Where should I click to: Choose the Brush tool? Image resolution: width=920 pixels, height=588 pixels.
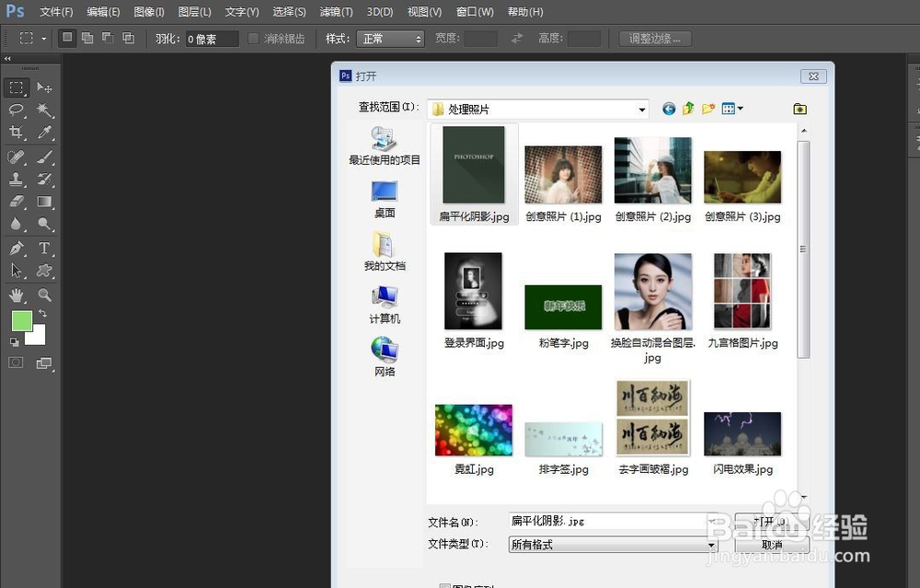click(45, 156)
